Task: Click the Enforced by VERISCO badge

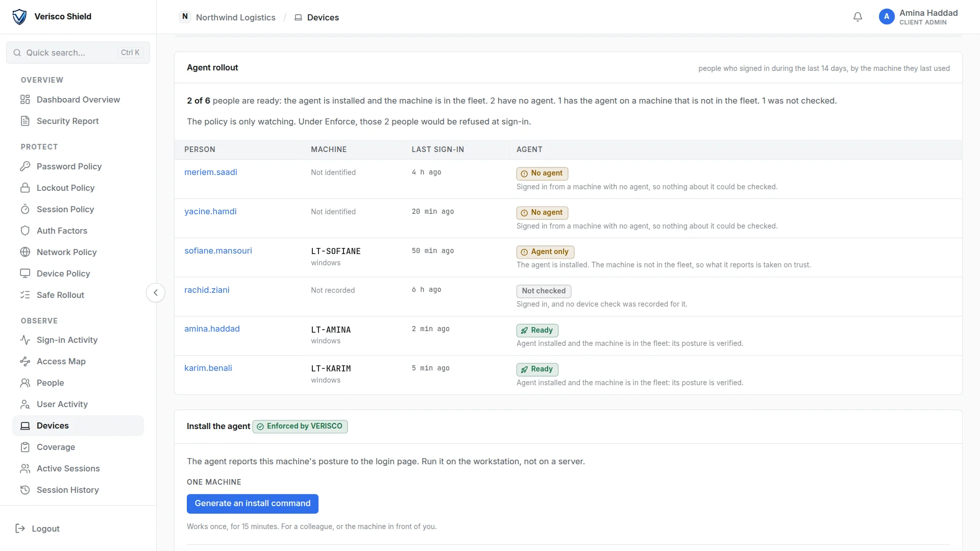Action: click(300, 427)
